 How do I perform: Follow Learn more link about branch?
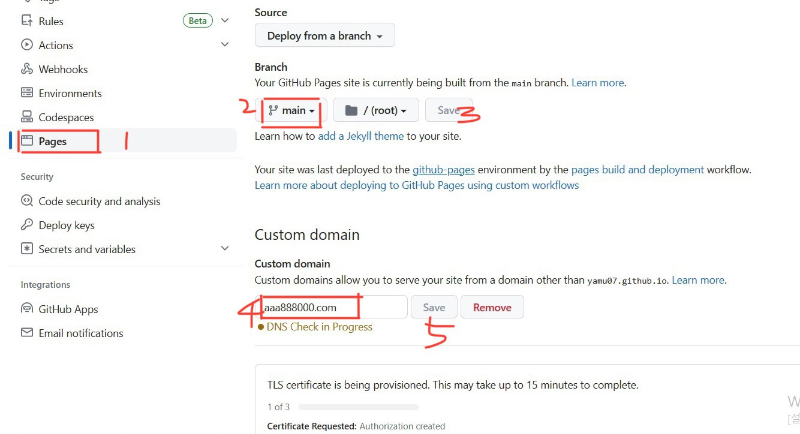[597, 83]
